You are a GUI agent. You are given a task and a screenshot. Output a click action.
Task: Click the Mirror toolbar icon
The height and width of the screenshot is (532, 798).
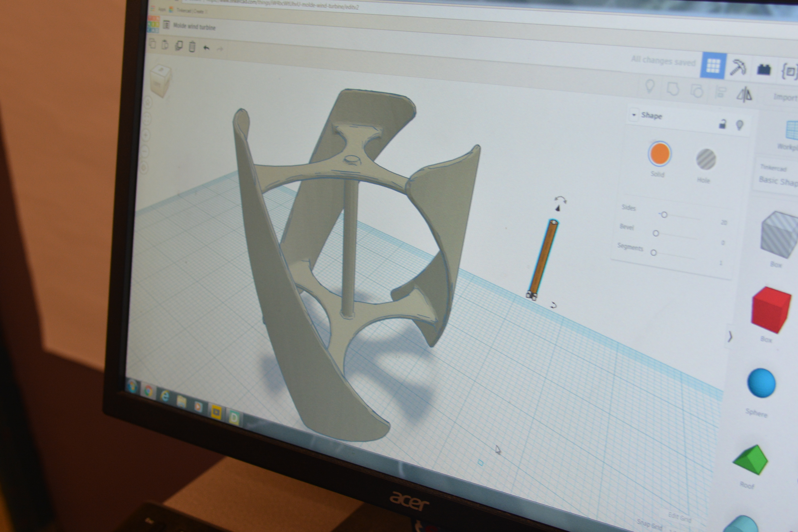744,94
